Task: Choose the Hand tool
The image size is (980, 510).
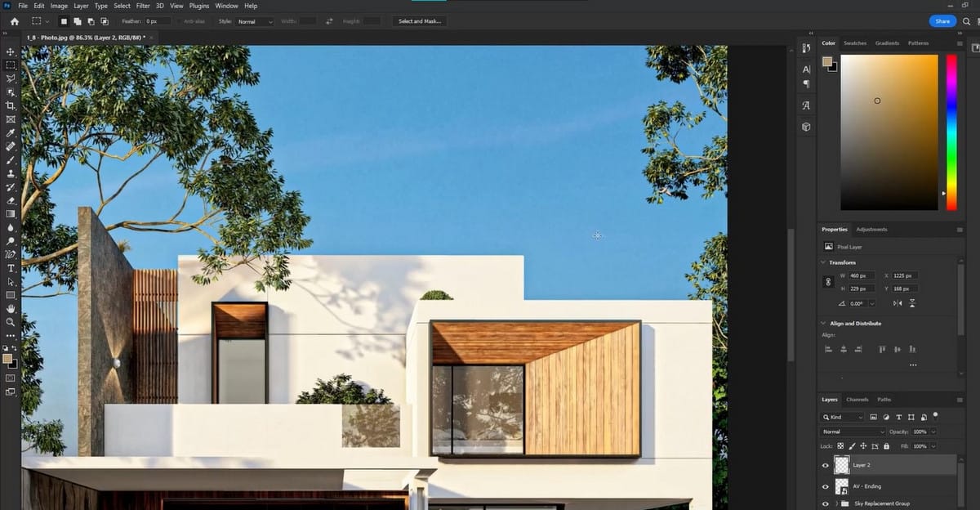Action: click(11, 309)
